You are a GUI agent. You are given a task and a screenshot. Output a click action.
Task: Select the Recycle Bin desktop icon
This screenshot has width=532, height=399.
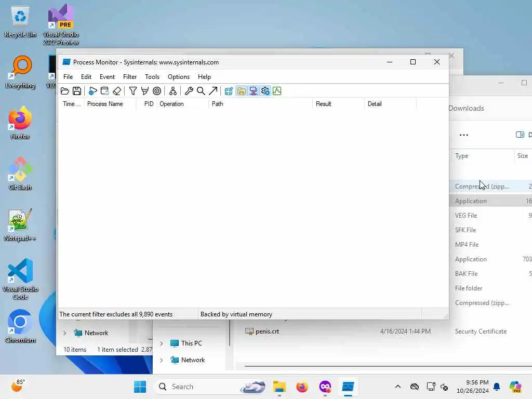20,22
